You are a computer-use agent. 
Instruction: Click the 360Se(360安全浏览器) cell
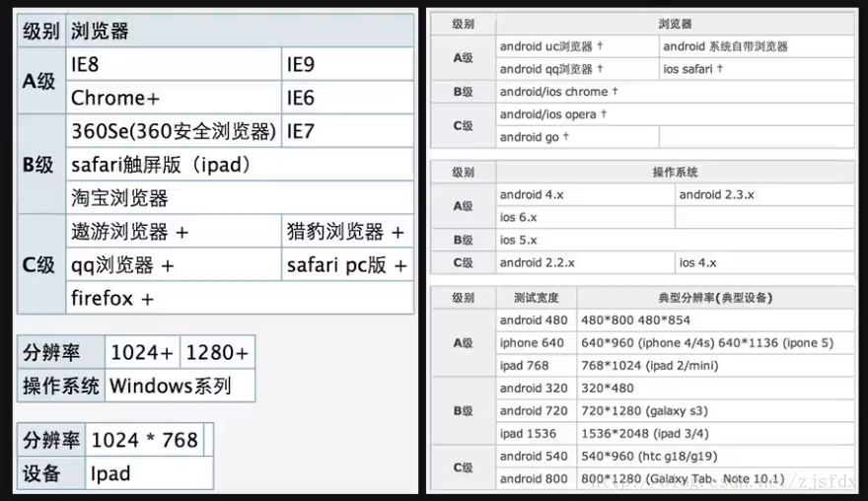tap(174, 130)
